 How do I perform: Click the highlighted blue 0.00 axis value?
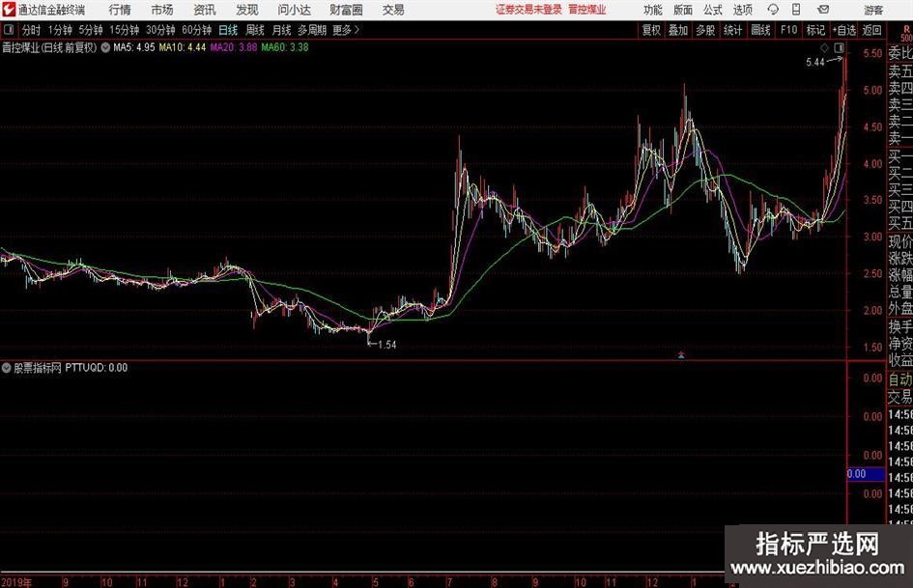pyautogui.click(x=866, y=474)
